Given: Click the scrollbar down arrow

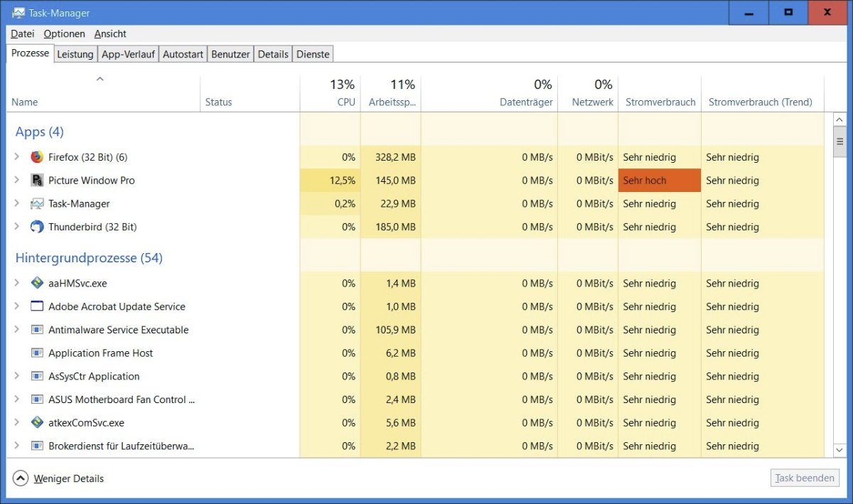Looking at the screenshot, I should click(839, 450).
